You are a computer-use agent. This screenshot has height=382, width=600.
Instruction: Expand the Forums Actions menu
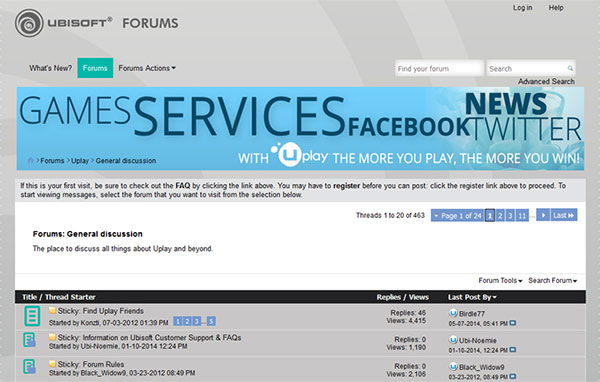147,68
